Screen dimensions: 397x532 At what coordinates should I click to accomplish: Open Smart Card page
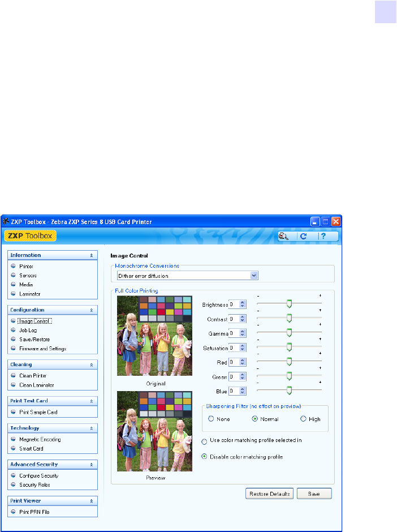pyautogui.click(x=31, y=449)
